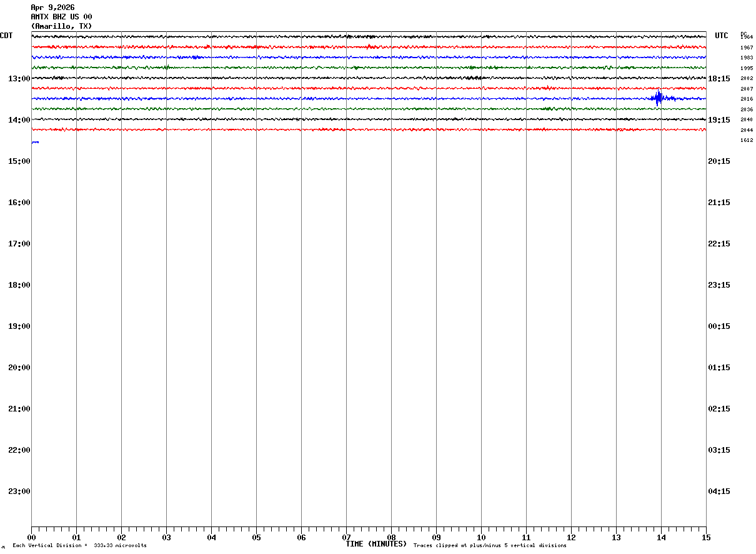Viewport: 756px width, 554px height.
Task: Click the '01:15' UTC time label
Action: click(719, 368)
